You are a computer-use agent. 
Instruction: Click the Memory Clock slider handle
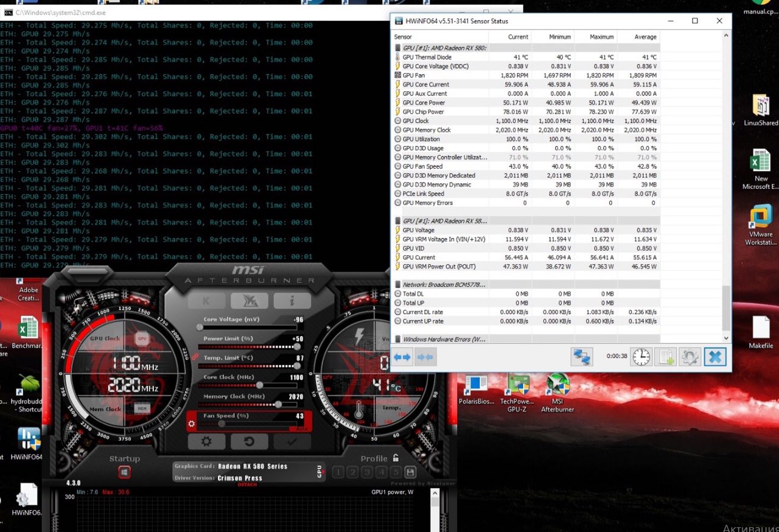pos(278,405)
